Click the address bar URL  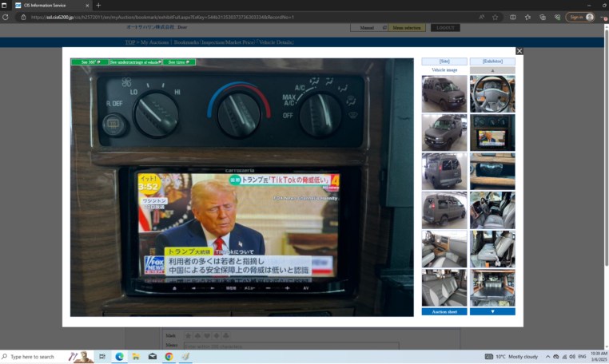(162, 17)
